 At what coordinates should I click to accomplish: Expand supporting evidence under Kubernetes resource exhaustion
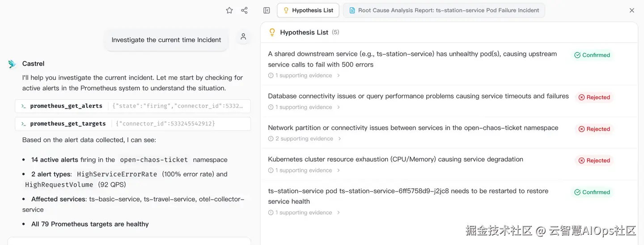(304, 170)
